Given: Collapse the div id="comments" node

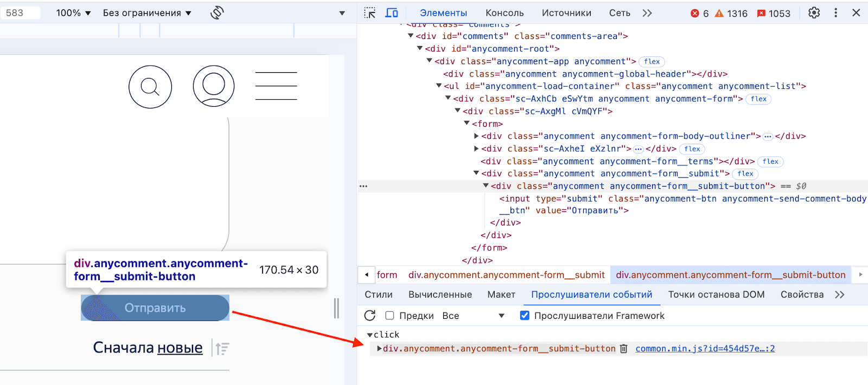Looking at the screenshot, I should (411, 36).
